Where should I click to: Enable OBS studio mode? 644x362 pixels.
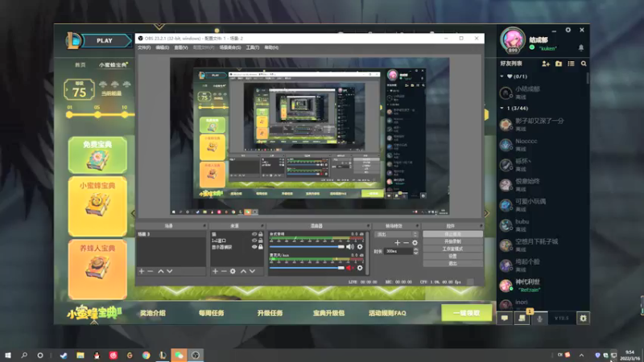point(452,249)
